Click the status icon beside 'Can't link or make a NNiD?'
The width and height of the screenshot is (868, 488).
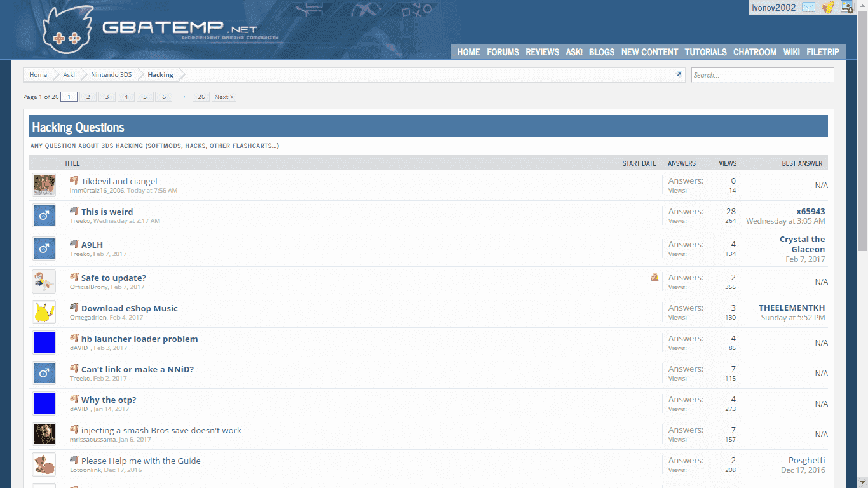74,369
